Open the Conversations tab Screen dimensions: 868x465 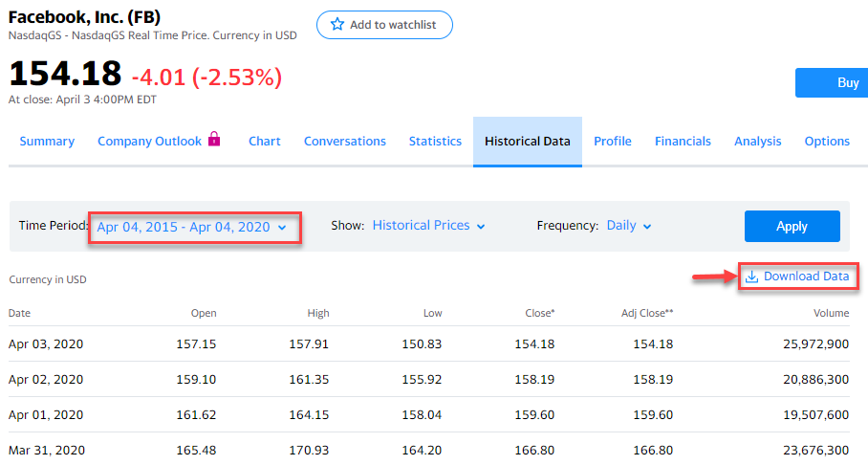point(345,142)
